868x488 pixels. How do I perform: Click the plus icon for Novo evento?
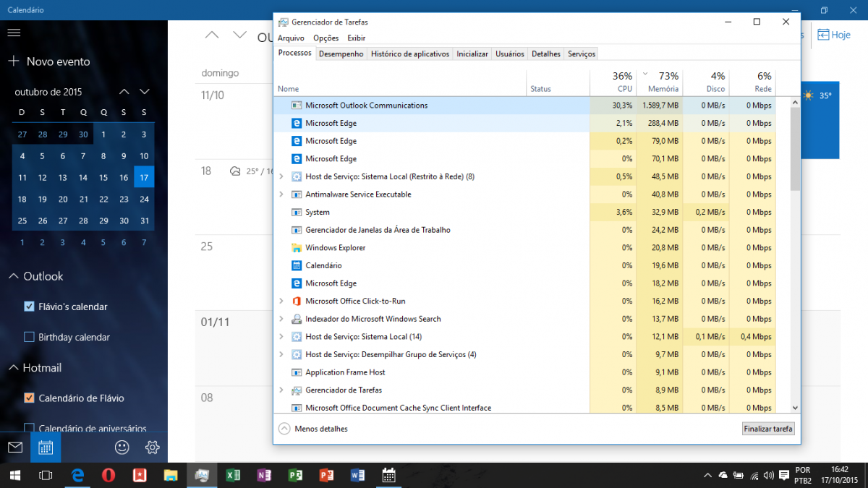pos(13,61)
